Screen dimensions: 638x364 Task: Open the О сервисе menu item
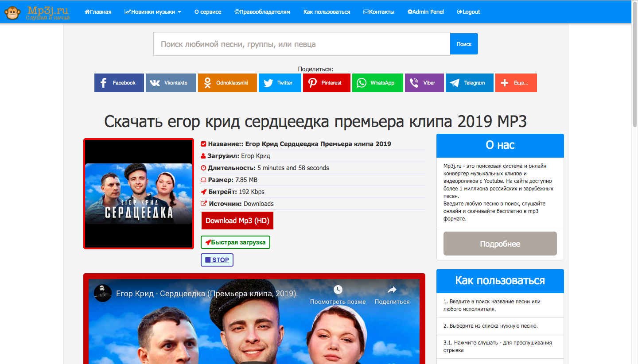(x=208, y=12)
